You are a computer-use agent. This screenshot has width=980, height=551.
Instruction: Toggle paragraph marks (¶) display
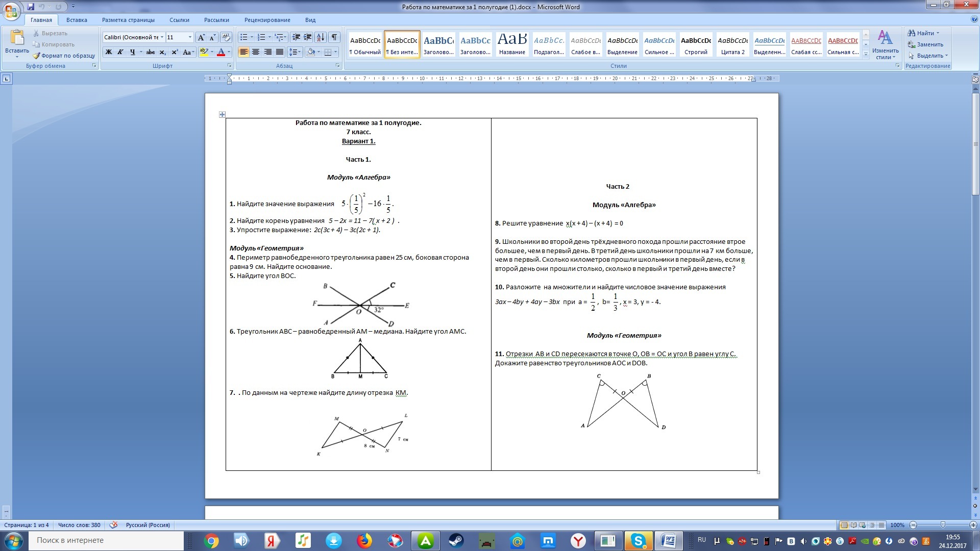click(334, 37)
